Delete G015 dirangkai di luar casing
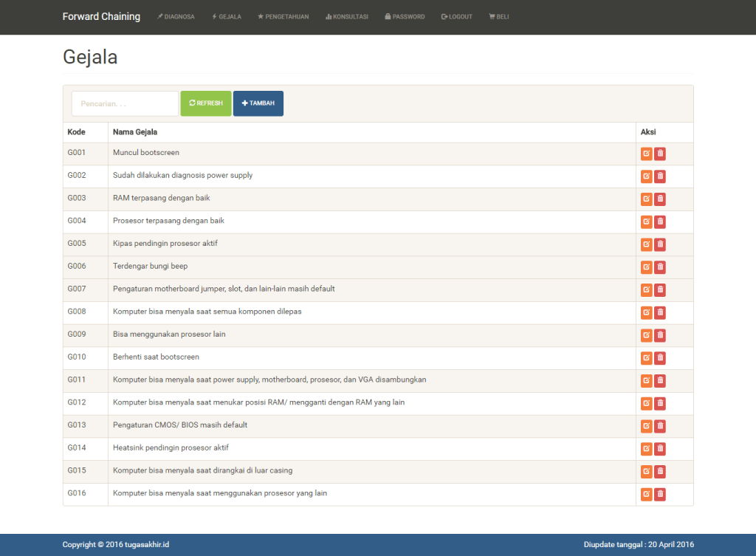 [x=660, y=471]
